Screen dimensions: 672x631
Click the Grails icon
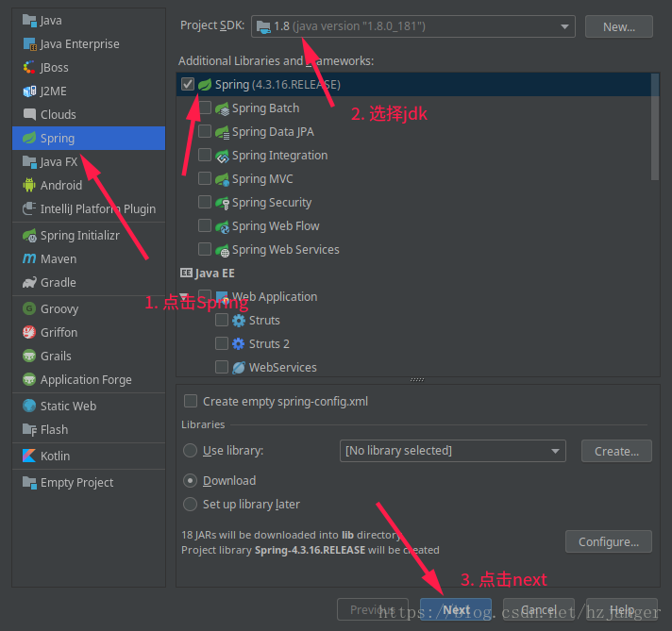coord(29,356)
